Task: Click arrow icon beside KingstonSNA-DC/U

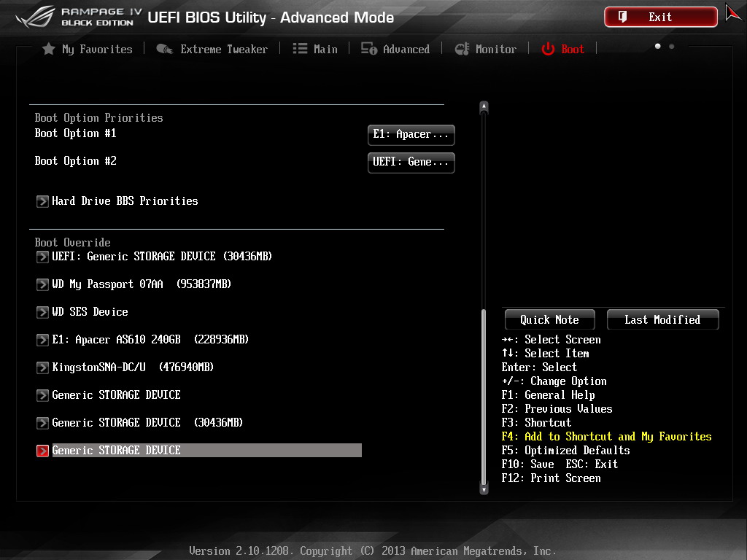Action: 42,367
